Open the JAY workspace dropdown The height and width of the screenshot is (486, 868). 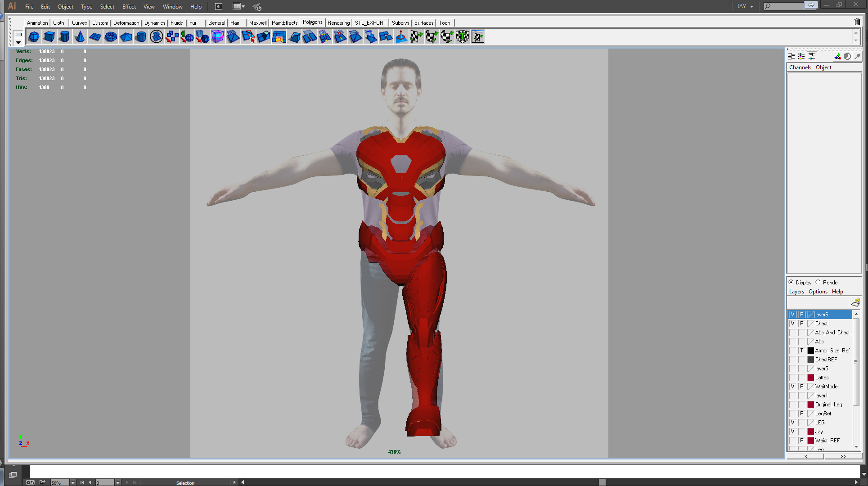(745, 6)
